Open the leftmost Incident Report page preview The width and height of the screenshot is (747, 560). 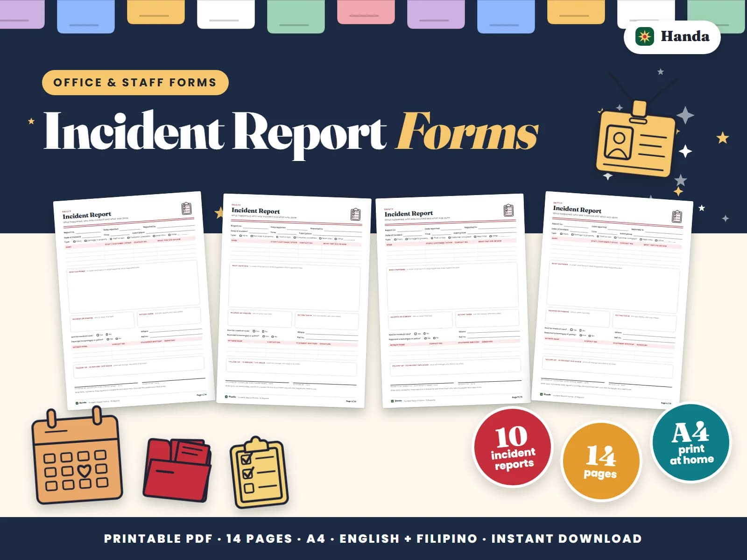pyautogui.click(x=134, y=301)
